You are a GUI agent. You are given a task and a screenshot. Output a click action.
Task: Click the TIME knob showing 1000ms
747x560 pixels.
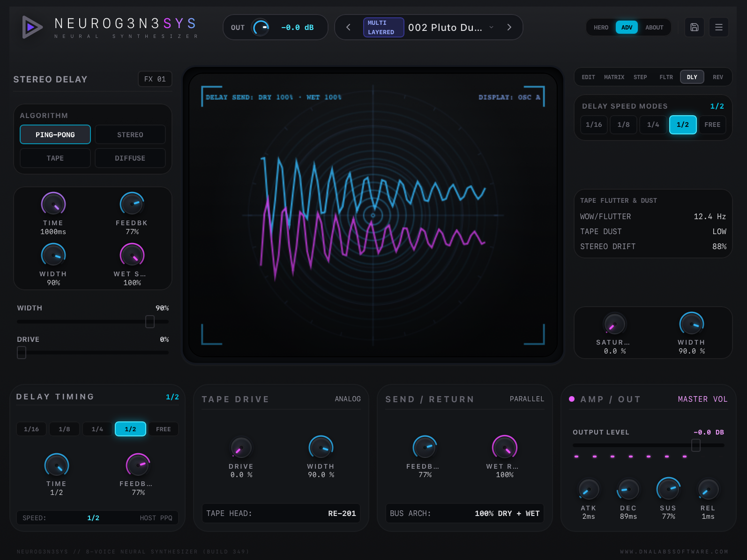click(53, 204)
